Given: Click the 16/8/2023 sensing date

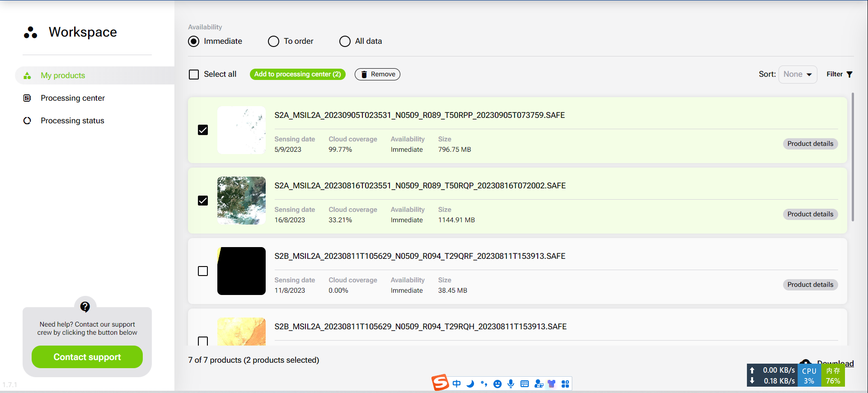Looking at the screenshot, I should [x=290, y=220].
